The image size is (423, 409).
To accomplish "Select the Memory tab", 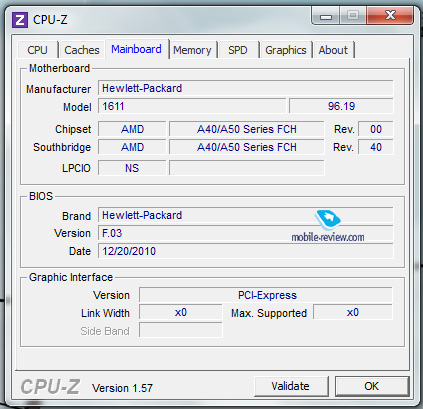I will click(x=192, y=50).
